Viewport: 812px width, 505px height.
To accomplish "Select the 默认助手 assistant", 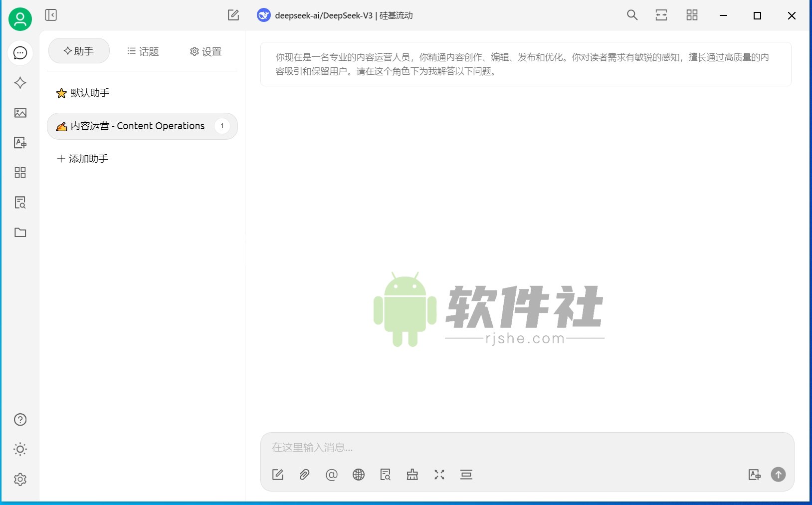I will pos(90,93).
